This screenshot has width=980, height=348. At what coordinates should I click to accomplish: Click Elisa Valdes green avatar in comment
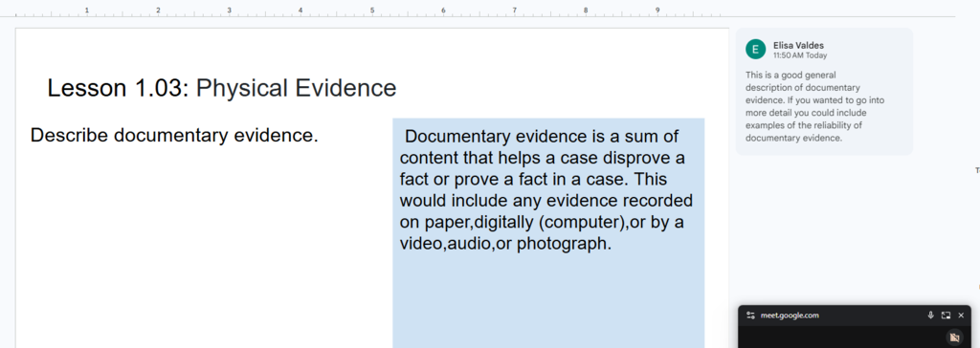756,50
